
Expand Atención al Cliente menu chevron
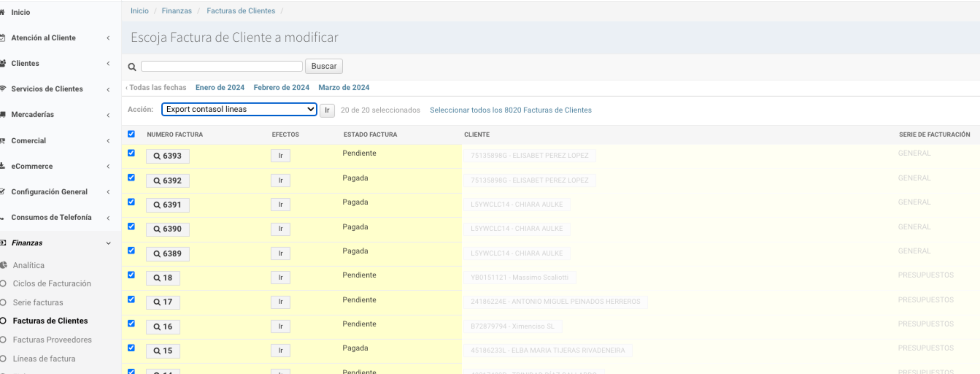pos(108,38)
